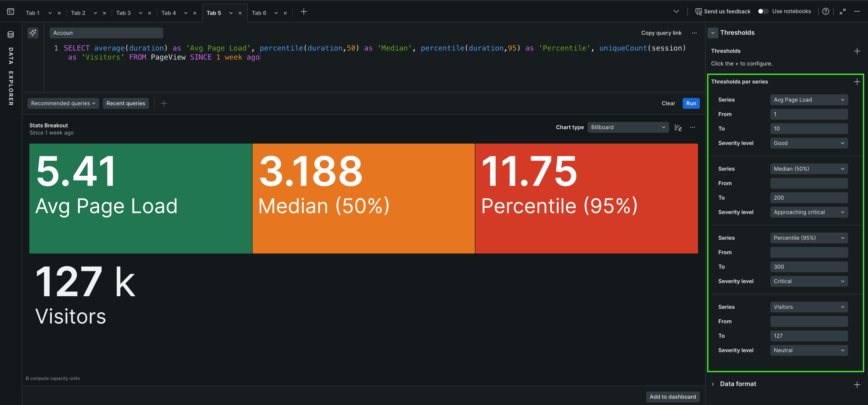Add a threshold per series with plus
Viewport: 868px width, 405px height.
pyautogui.click(x=856, y=82)
